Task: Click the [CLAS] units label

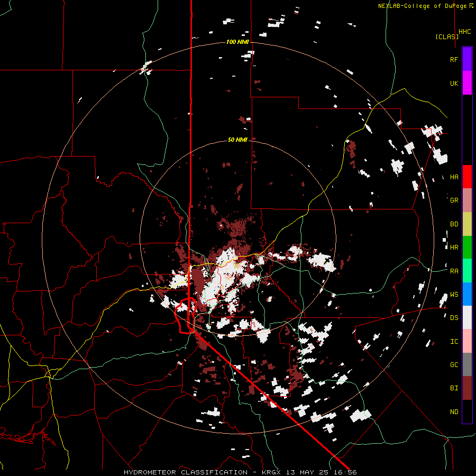Action: [447, 36]
